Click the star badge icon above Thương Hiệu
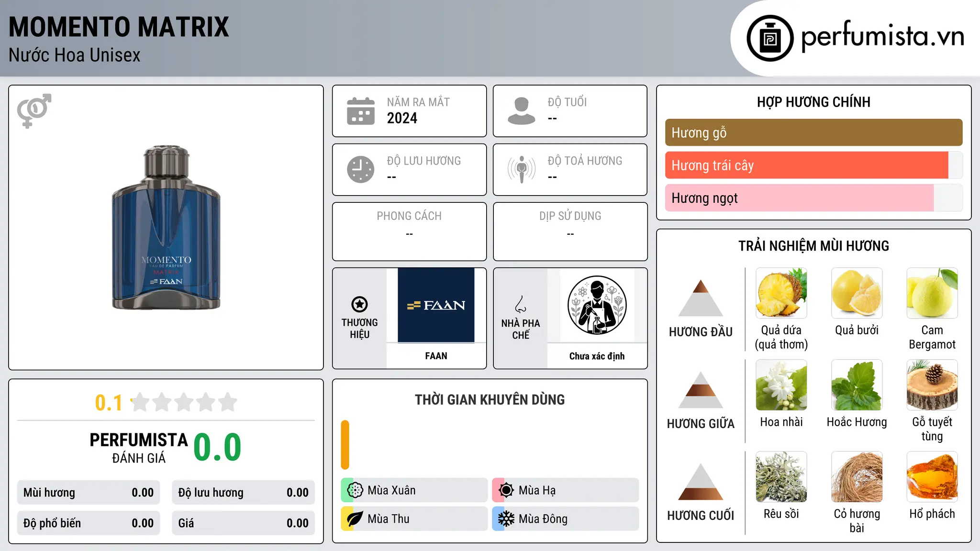 (359, 304)
